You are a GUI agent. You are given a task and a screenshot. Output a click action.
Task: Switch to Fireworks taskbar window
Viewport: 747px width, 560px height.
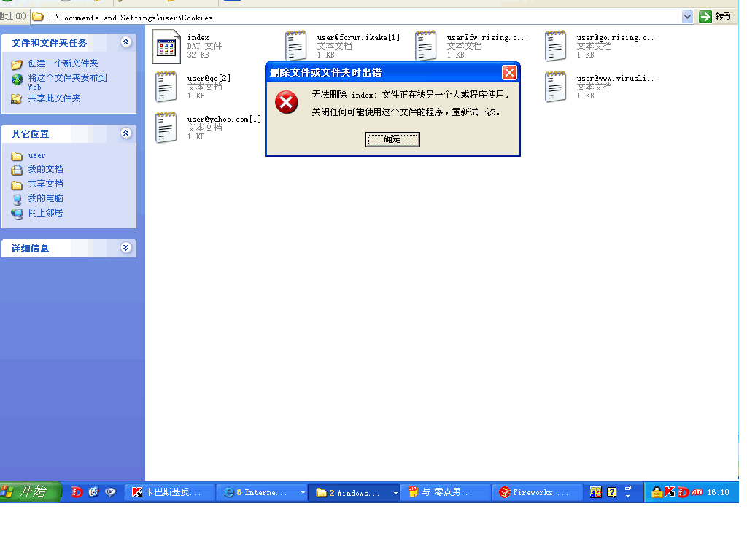tap(538, 492)
